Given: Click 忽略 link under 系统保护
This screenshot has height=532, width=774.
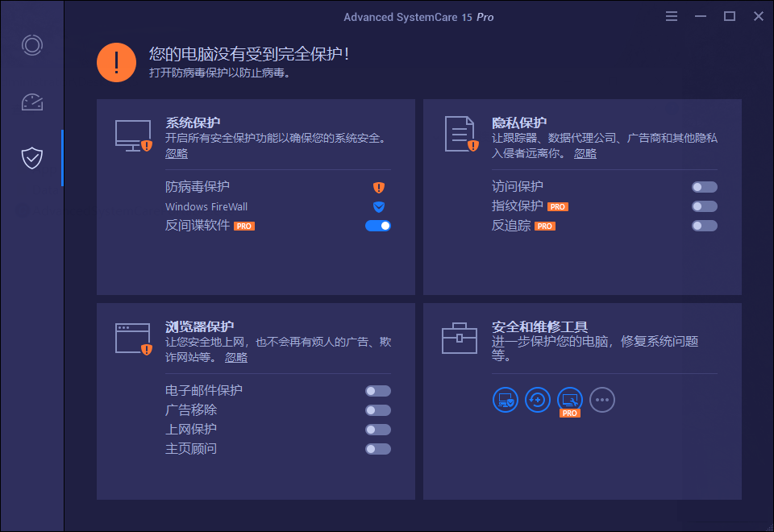Looking at the screenshot, I should [177, 153].
